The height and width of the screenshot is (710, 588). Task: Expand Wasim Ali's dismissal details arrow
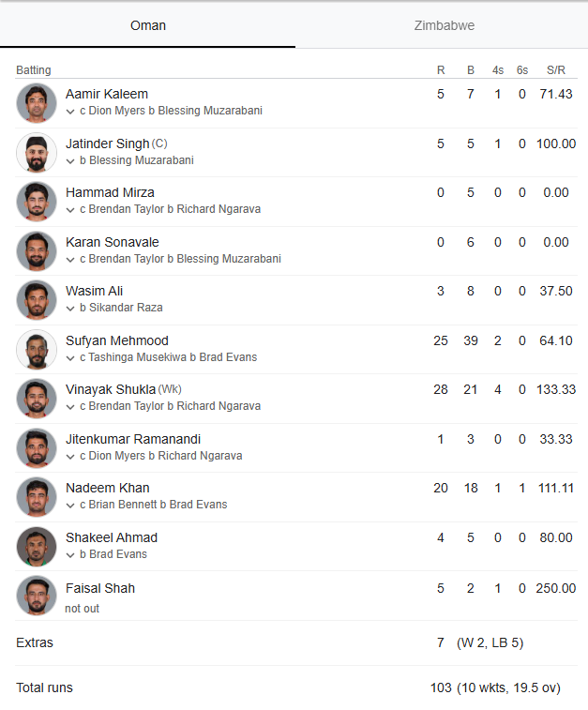pos(70,309)
